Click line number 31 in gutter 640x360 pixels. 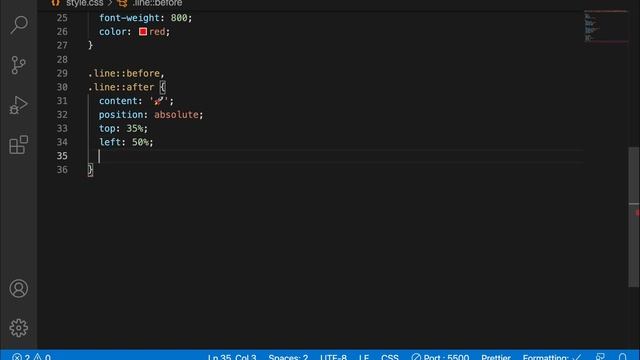[x=62, y=101]
